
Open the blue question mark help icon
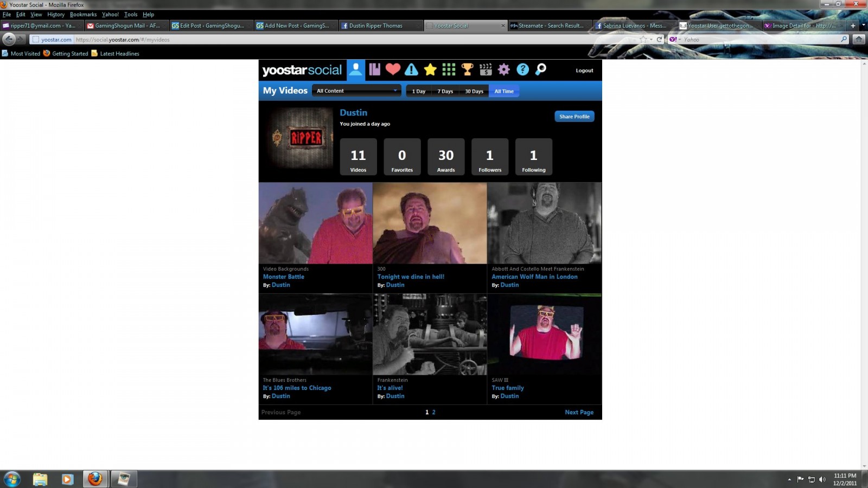tap(522, 69)
